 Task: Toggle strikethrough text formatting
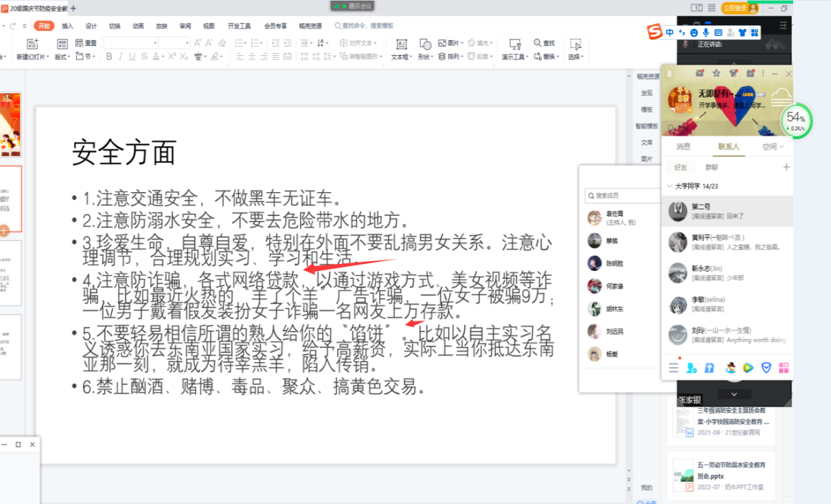click(144, 57)
